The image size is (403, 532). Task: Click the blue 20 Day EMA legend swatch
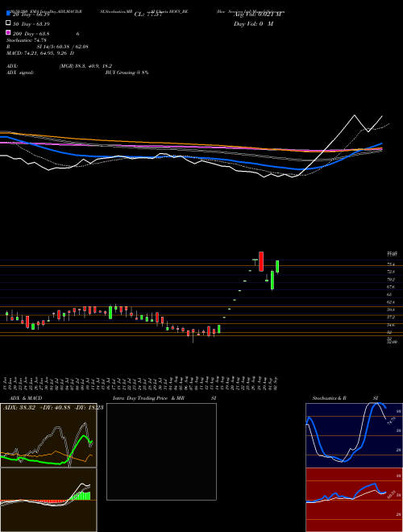[8, 14]
